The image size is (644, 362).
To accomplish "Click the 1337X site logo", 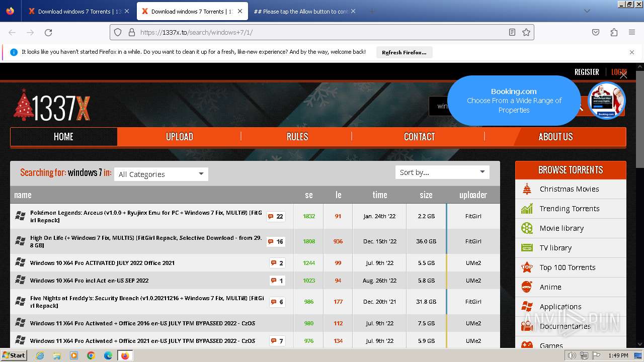I will click(x=52, y=106).
